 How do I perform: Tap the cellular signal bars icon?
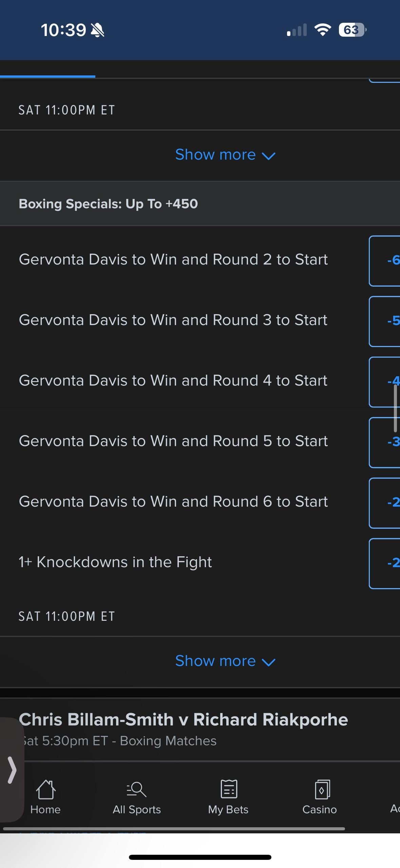tap(297, 30)
